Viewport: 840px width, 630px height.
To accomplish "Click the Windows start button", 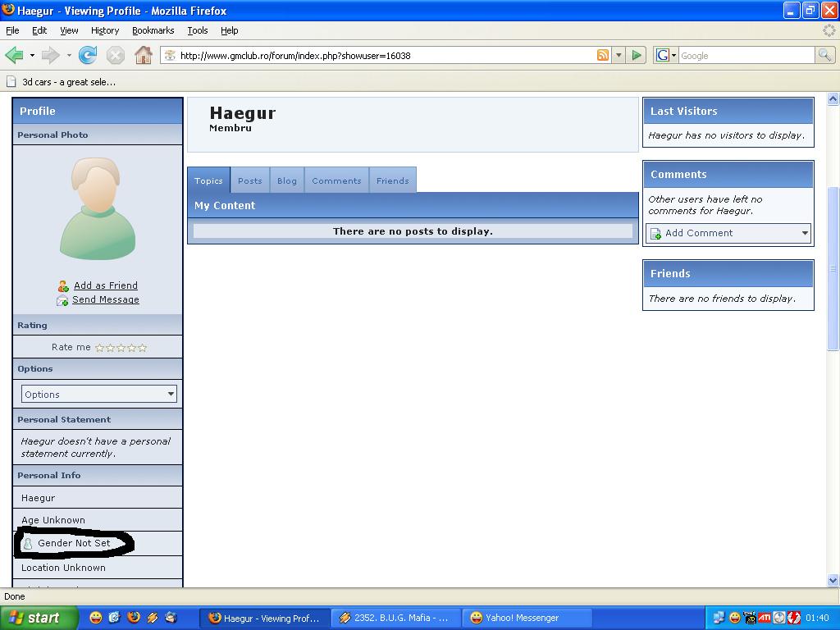I will pyautogui.click(x=39, y=618).
